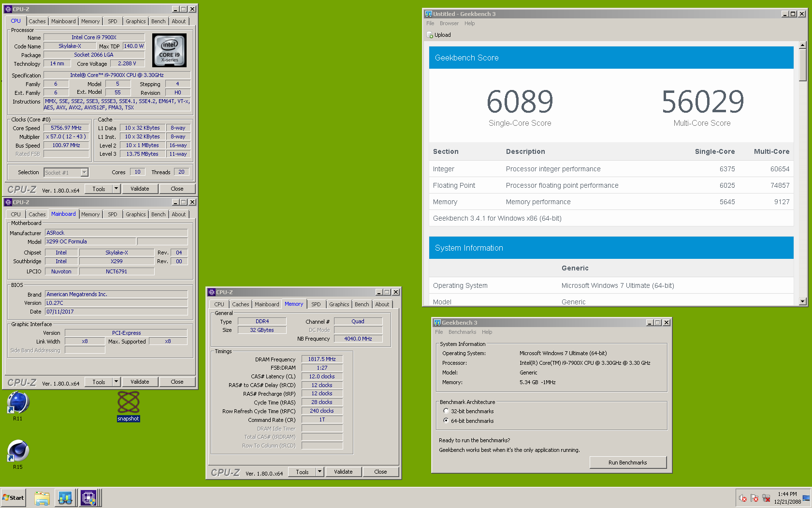Click the Multiplier value x 57.0

tap(66, 137)
